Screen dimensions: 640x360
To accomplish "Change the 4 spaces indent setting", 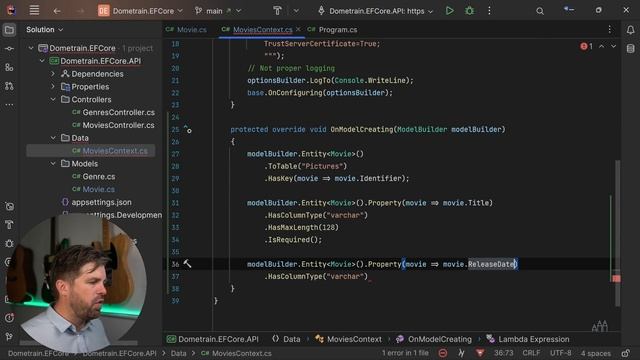I will (596, 353).
